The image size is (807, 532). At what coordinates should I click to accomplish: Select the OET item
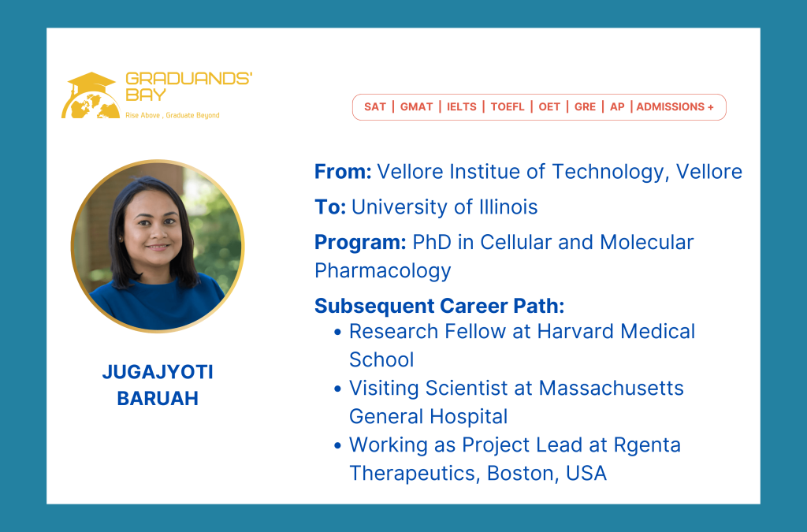tap(549, 106)
